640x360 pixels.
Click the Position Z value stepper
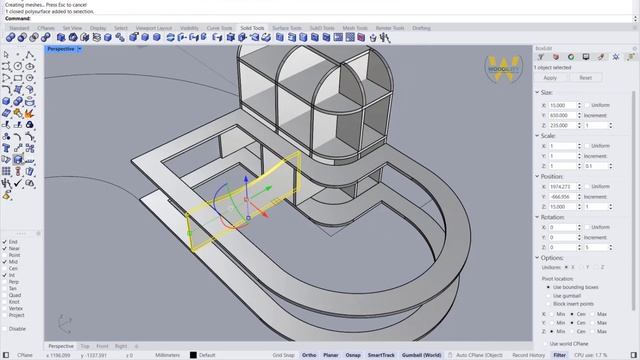(x=579, y=207)
